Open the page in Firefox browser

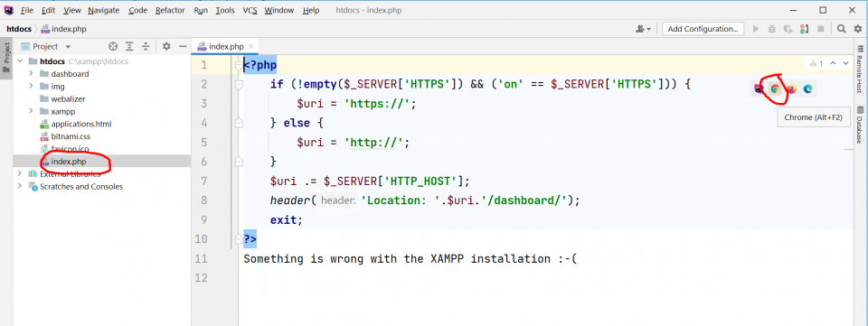792,88
